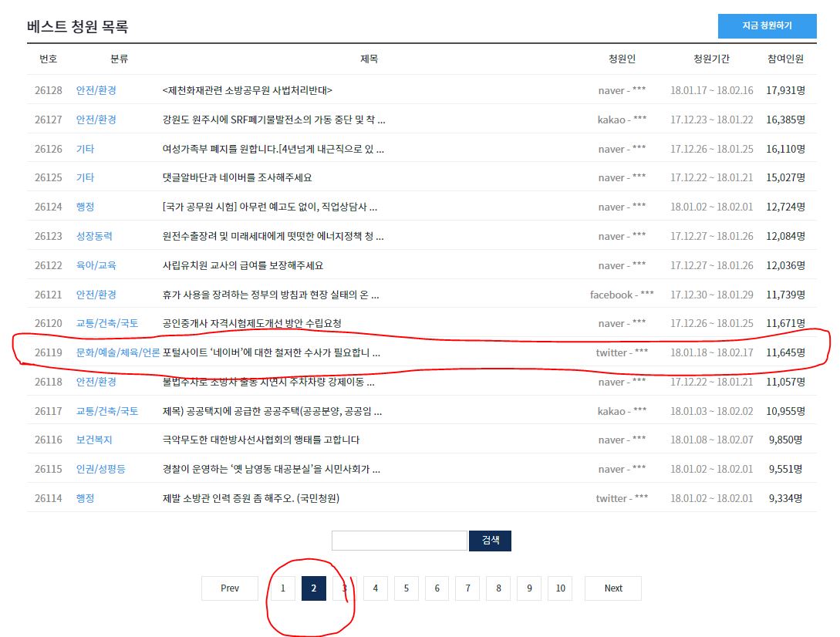Open the 사립유치원 교사의 급여를 보장해주세요 petition
Screen dimensions: 840x637
[x=243, y=265]
